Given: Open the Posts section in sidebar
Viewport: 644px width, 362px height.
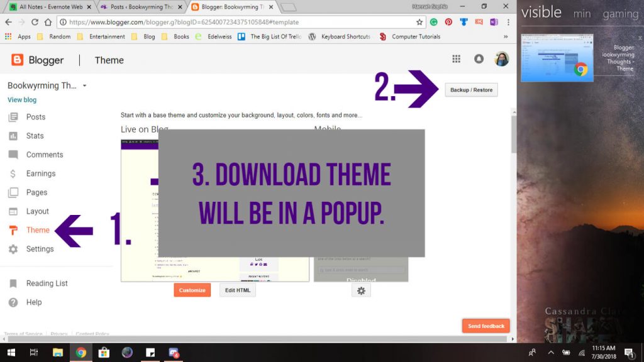Looking at the screenshot, I should pos(35,117).
